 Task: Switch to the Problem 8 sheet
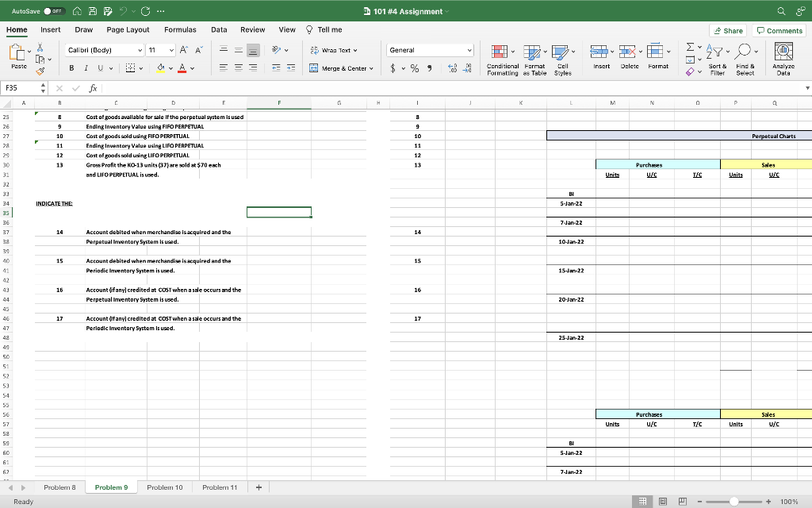pyautogui.click(x=59, y=487)
